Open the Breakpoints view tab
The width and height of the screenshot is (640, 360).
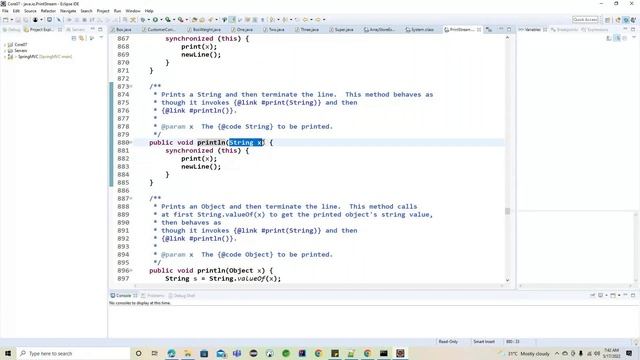[x=564, y=29]
